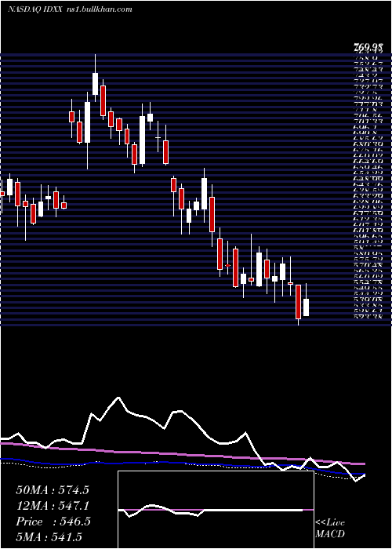Select the 12MA : 547.1 readout
This screenshot has height=549, width=392.
pyautogui.click(x=53, y=506)
